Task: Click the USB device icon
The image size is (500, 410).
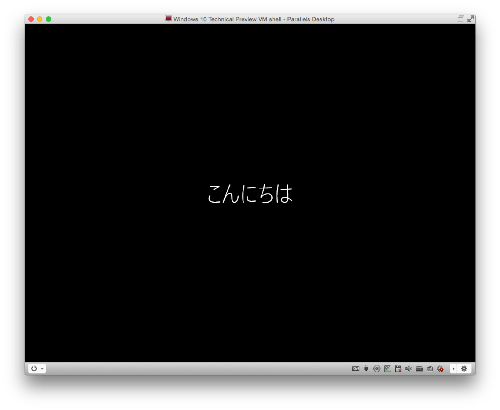Action: [366, 368]
